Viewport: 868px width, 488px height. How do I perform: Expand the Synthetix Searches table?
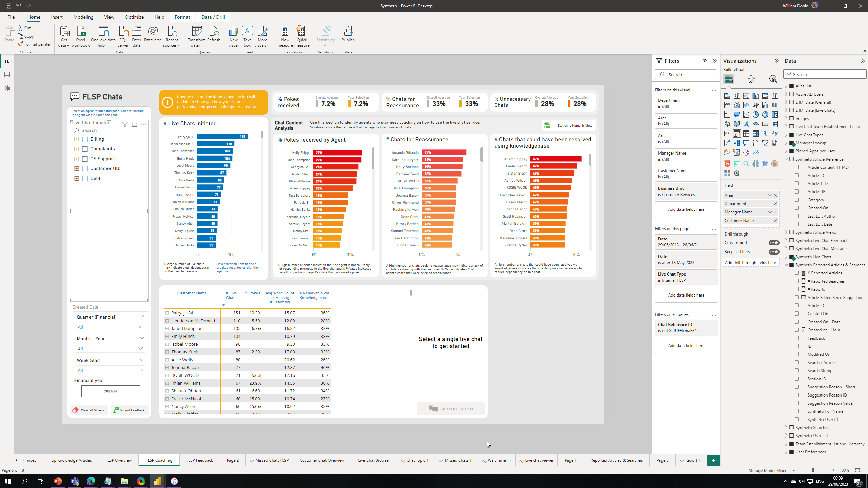[x=786, y=427]
